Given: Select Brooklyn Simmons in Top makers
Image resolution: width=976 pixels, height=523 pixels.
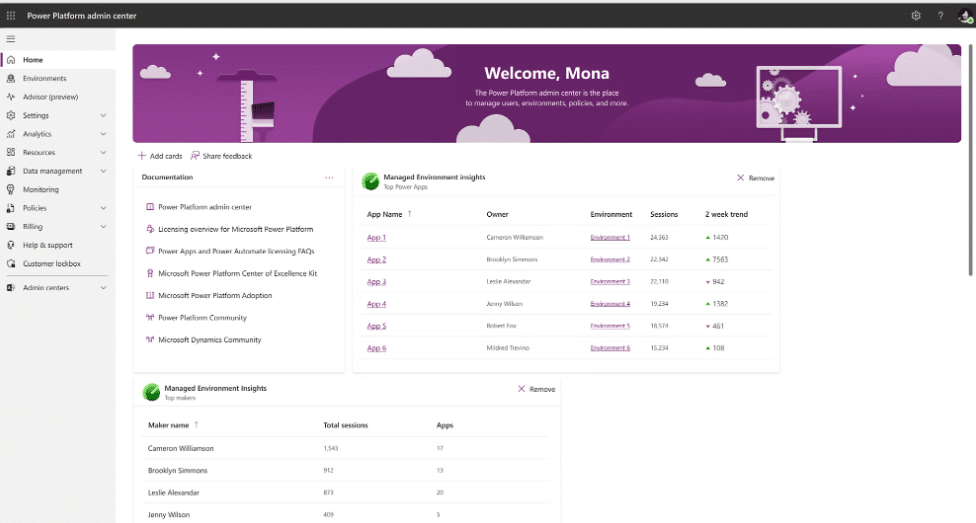Looking at the screenshot, I should tap(177, 471).
